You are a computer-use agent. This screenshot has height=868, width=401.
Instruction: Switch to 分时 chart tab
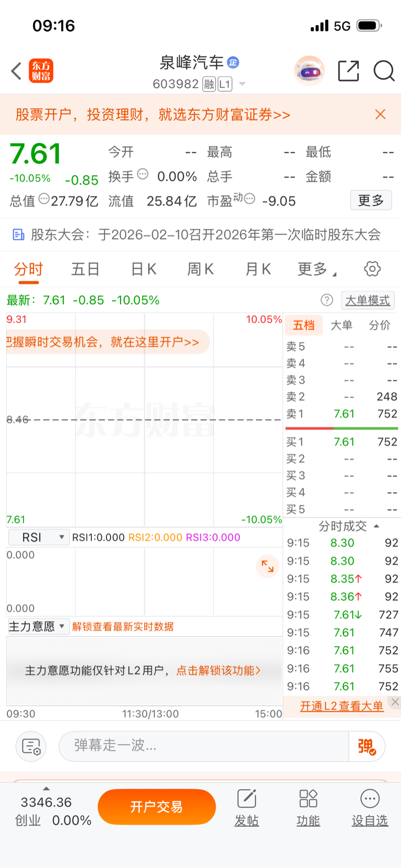[x=28, y=269]
